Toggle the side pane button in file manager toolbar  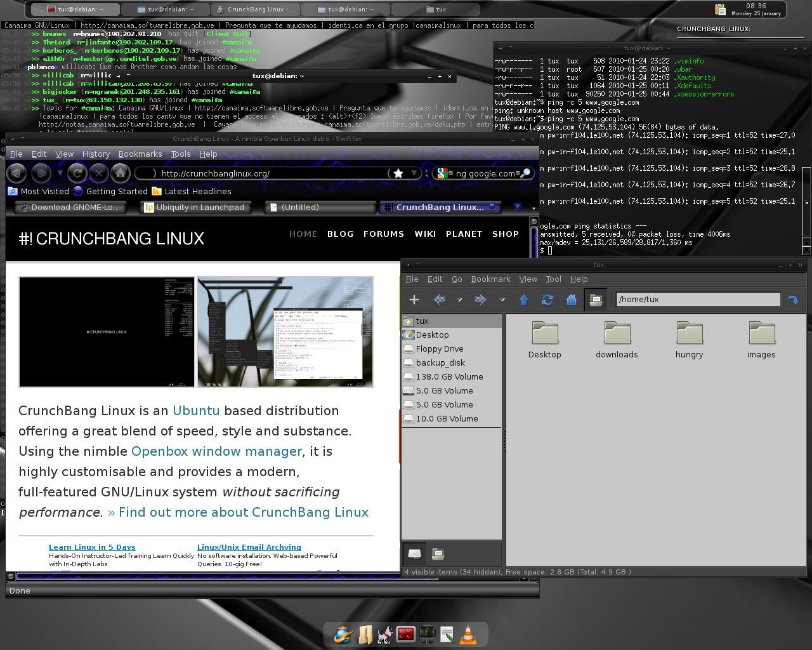(x=596, y=300)
